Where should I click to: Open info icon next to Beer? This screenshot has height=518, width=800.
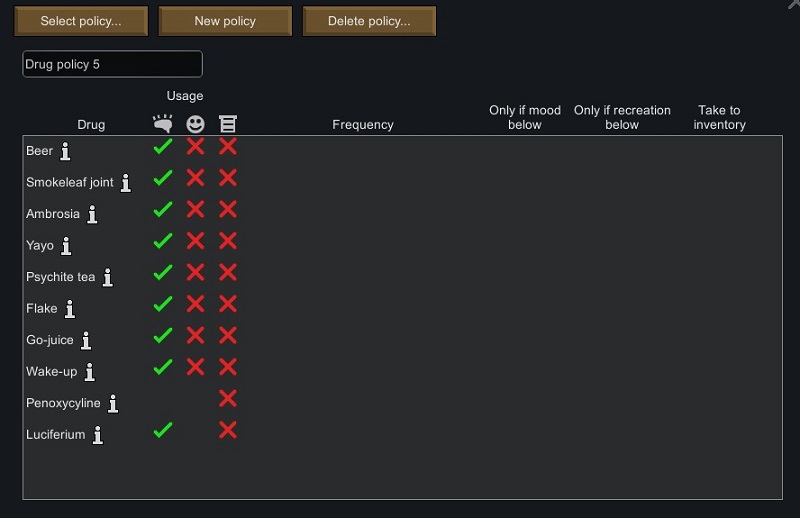click(x=65, y=151)
